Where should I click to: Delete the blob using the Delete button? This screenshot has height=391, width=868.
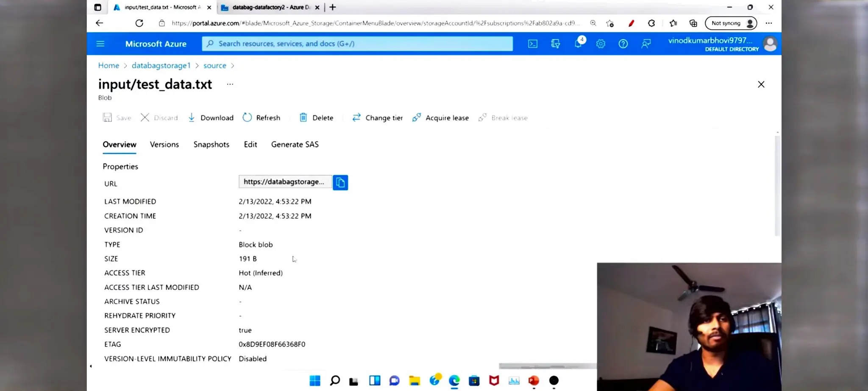[x=316, y=118]
